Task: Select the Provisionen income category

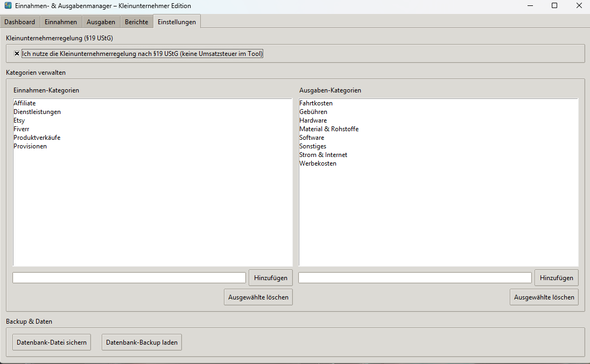Action: [30, 146]
